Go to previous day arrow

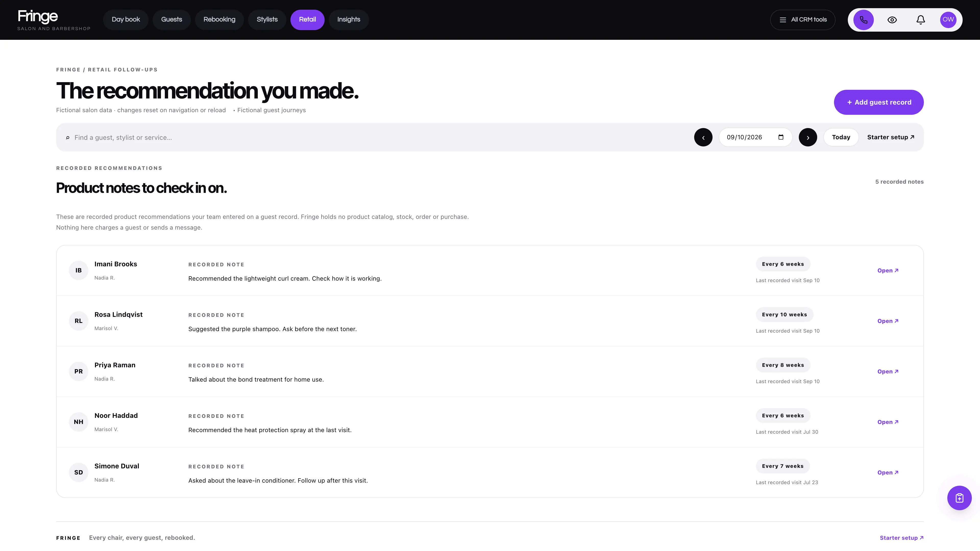point(703,137)
